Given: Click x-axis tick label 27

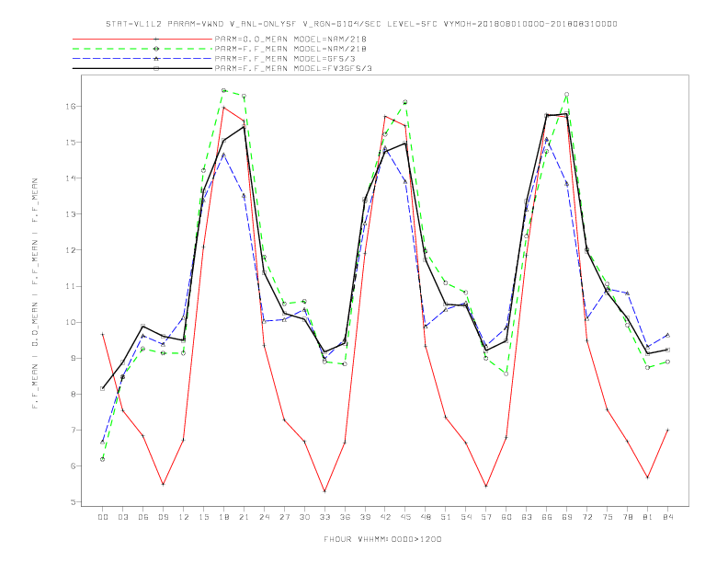Looking at the screenshot, I should tap(284, 517).
